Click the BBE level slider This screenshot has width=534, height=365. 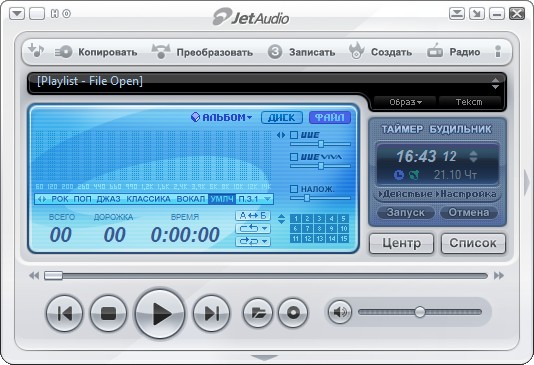click(x=320, y=144)
